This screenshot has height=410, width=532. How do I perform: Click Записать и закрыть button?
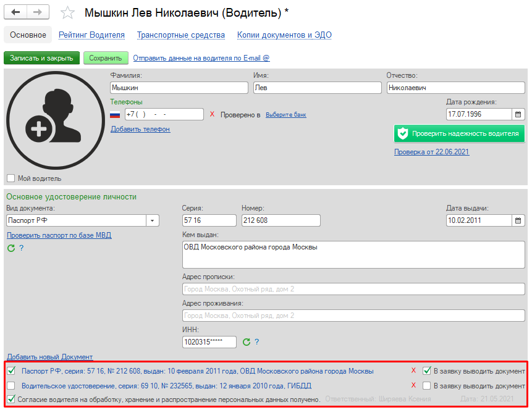(x=42, y=58)
